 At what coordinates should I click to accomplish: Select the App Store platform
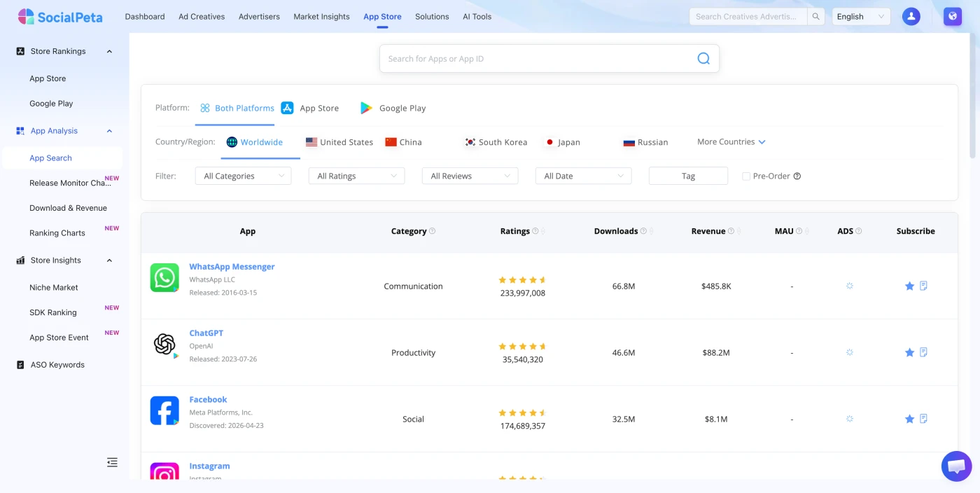click(310, 108)
